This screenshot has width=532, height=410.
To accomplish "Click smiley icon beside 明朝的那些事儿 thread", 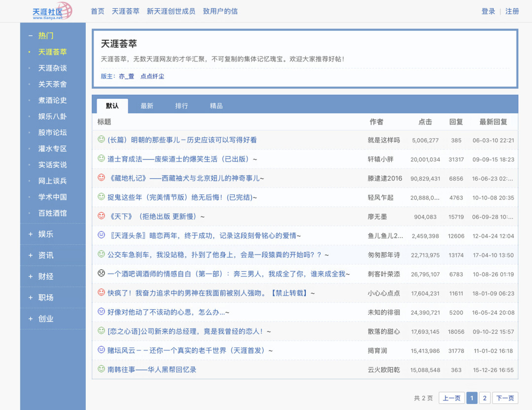I will 101,139.
